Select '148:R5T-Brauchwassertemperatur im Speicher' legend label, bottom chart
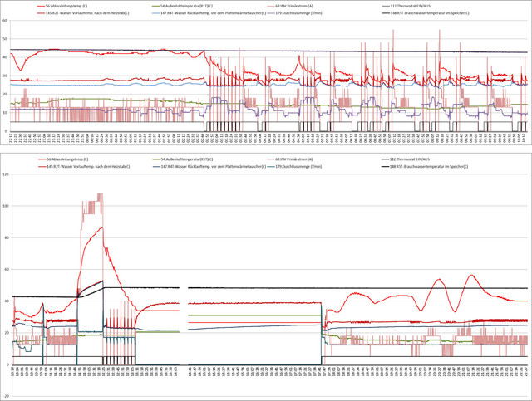This screenshot has height=401, width=532. 429,166
